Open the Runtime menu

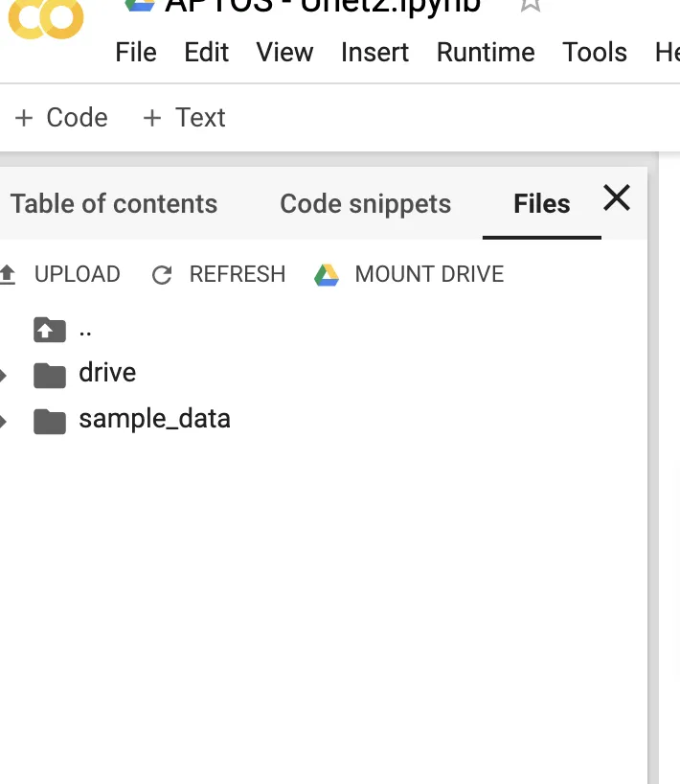click(485, 53)
